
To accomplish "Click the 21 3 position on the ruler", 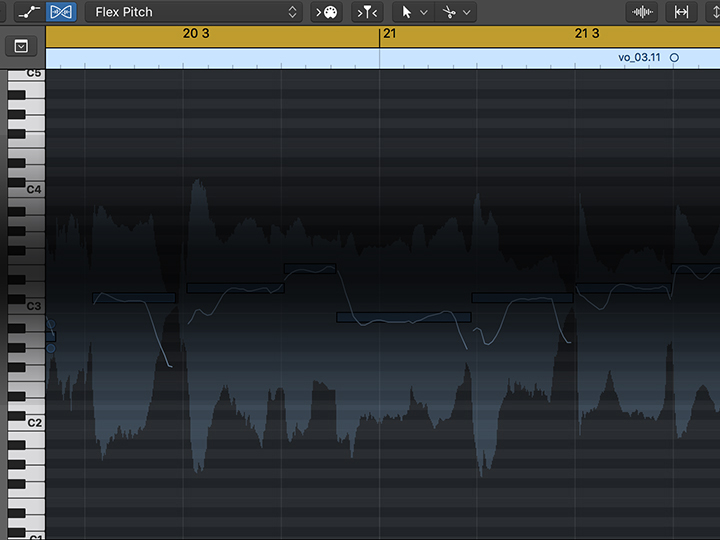I will 586,34.
